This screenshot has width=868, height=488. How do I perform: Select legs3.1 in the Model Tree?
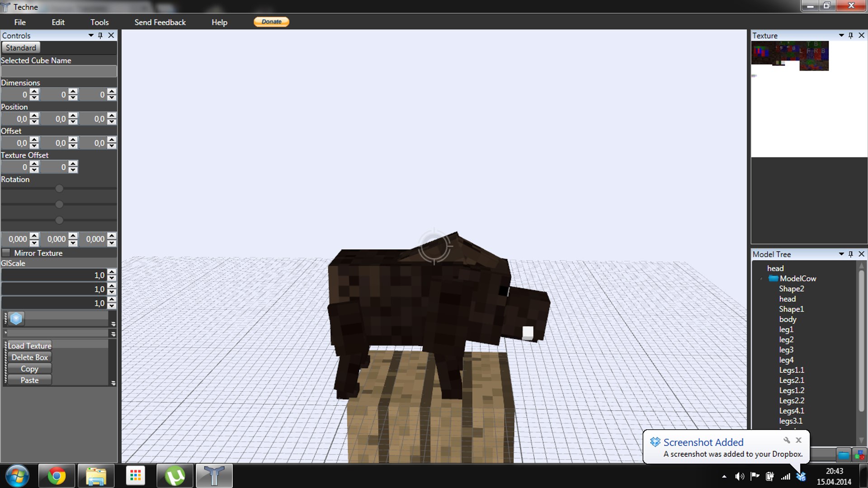click(x=791, y=421)
